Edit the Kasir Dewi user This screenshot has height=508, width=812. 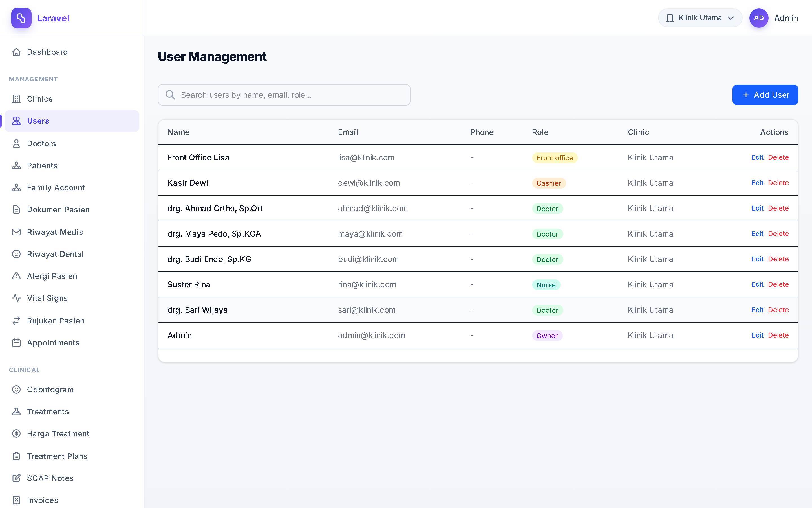point(757,183)
